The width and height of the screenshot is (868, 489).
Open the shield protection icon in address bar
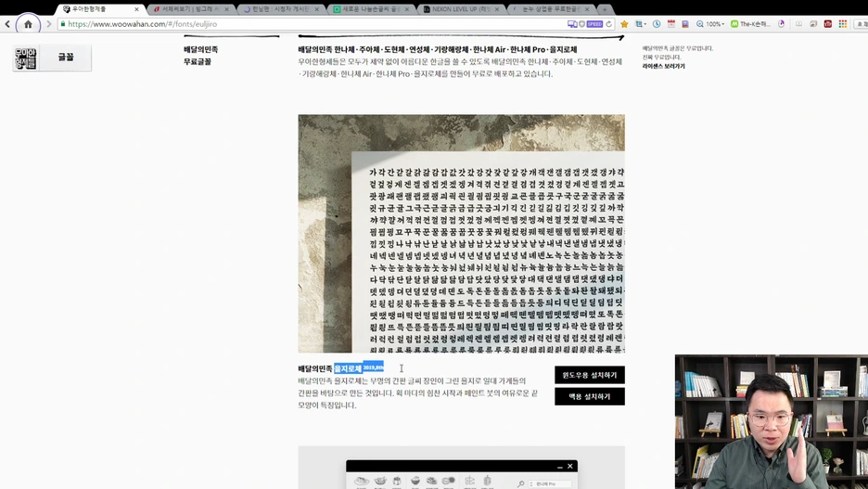point(581,24)
